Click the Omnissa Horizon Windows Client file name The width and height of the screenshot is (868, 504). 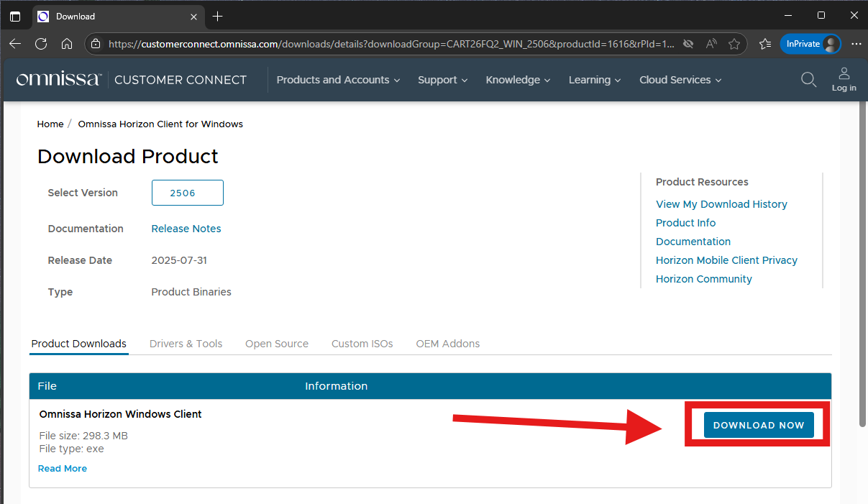click(x=120, y=414)
